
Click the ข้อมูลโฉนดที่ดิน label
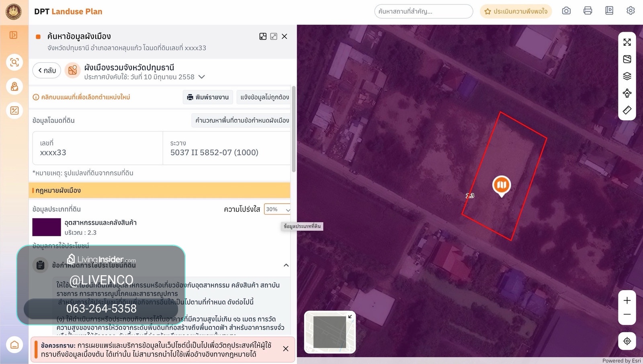coord(53,121)
